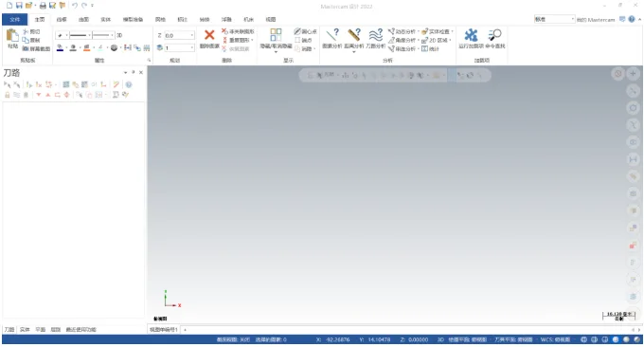
Task: Open the 角度分析 dropdown
Action: [x=419, y=40]
